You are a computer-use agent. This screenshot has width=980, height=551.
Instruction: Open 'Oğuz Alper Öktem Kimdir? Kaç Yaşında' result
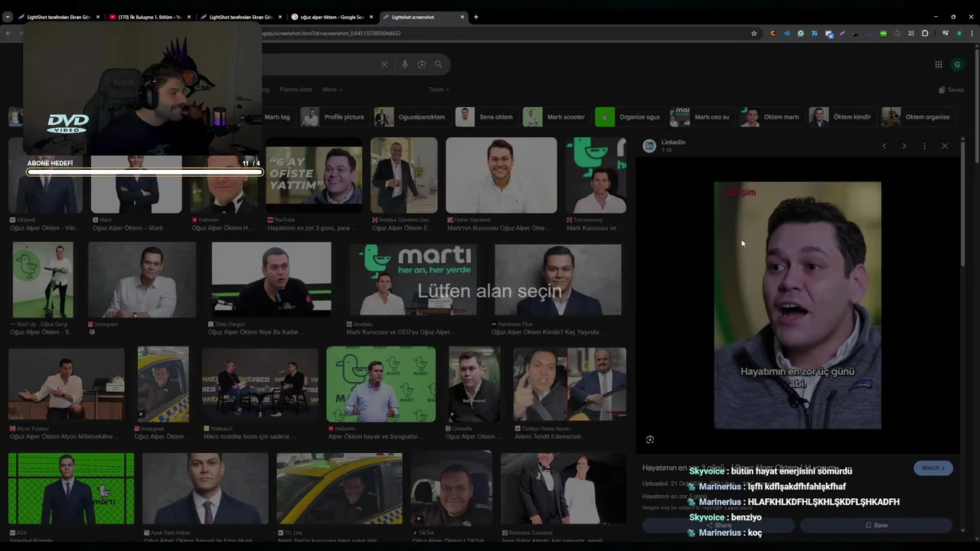[548, 332]
